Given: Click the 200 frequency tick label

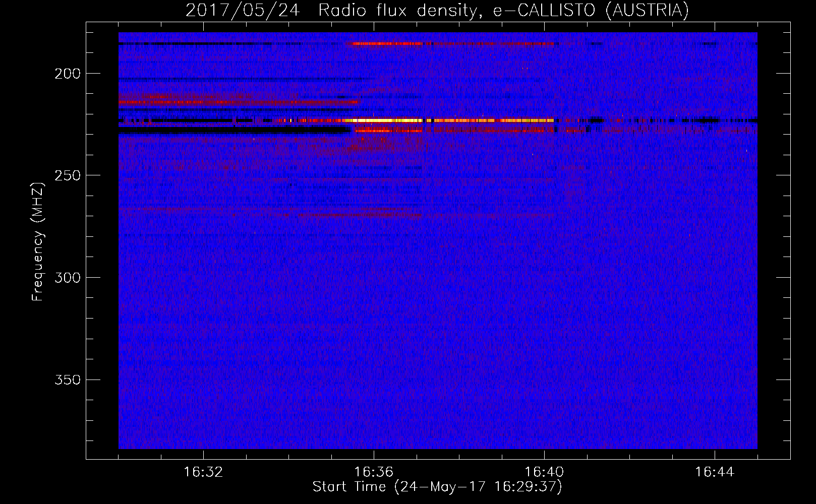Looking at the screenshot, I should (68, 74).
